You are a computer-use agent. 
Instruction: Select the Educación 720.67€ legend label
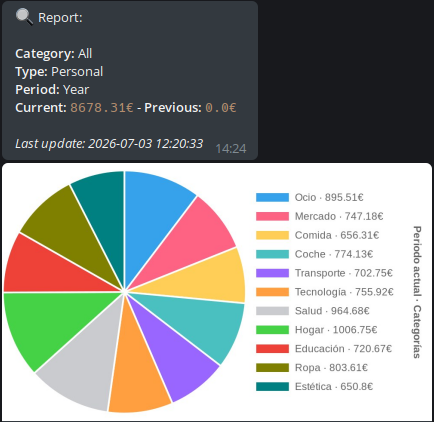coord(343,349)
